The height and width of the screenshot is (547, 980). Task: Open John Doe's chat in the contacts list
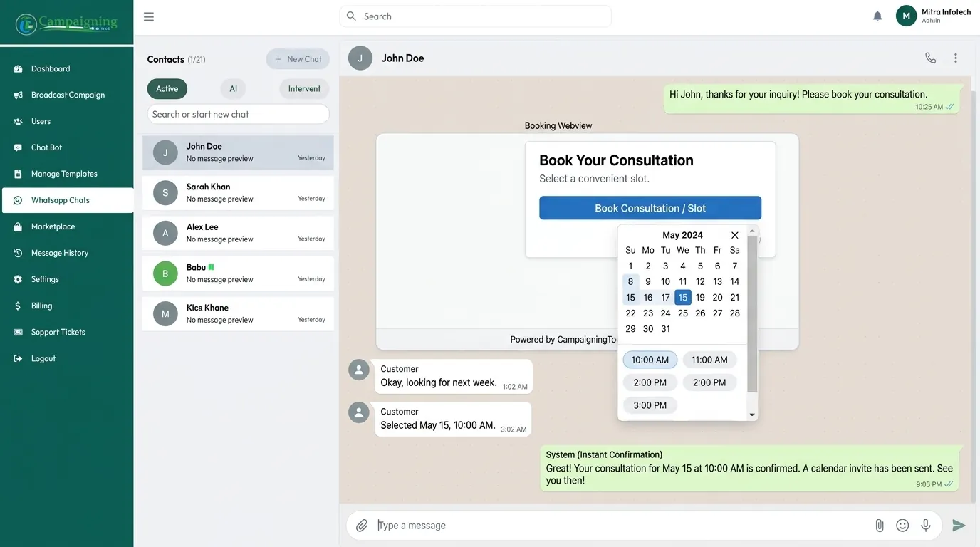238,152
